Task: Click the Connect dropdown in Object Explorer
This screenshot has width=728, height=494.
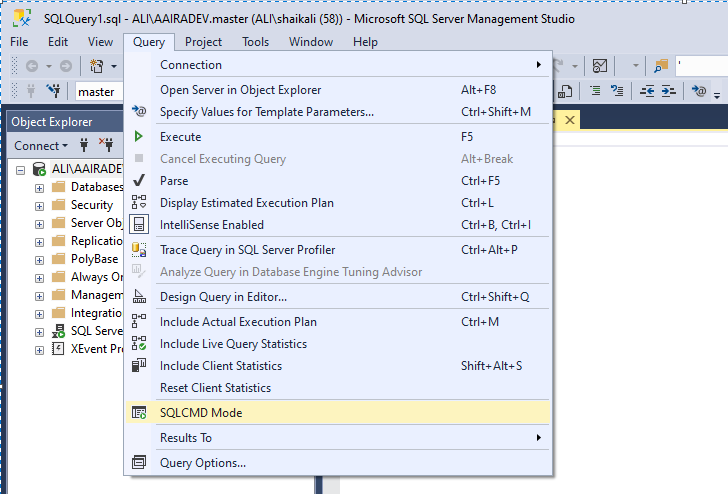Action: (x=41, y=146)
